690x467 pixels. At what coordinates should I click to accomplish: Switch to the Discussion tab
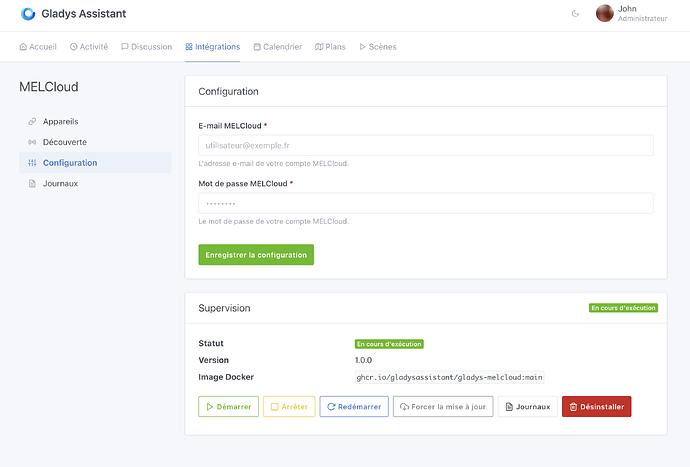147,47
